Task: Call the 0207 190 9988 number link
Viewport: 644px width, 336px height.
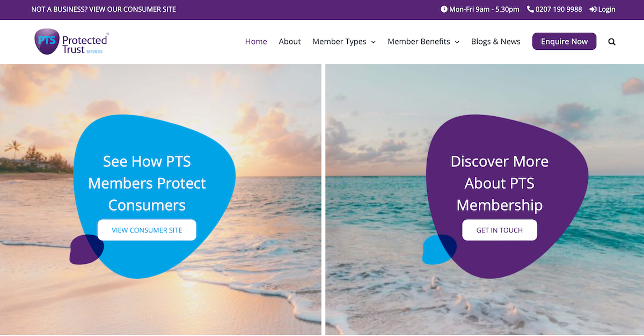Action: pos(559,9)
